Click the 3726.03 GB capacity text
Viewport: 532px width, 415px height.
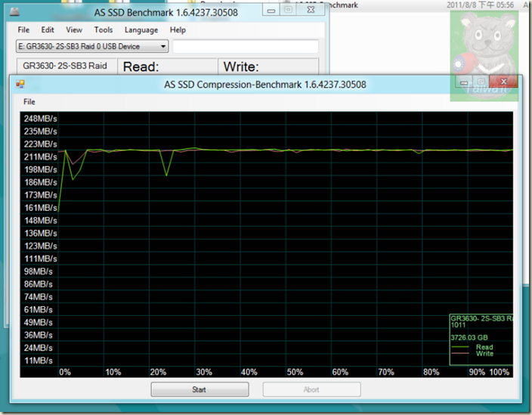[x=469, y=338]
